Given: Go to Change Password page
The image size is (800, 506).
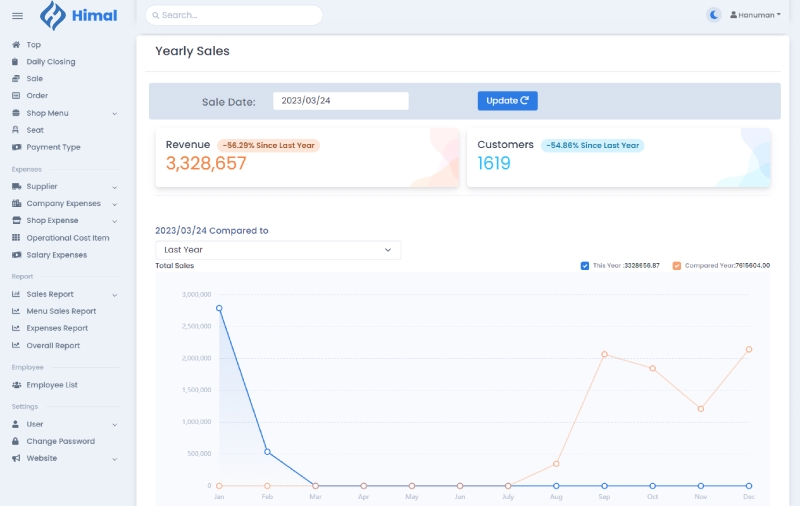Looking at the screenshot, I should 60,441.
